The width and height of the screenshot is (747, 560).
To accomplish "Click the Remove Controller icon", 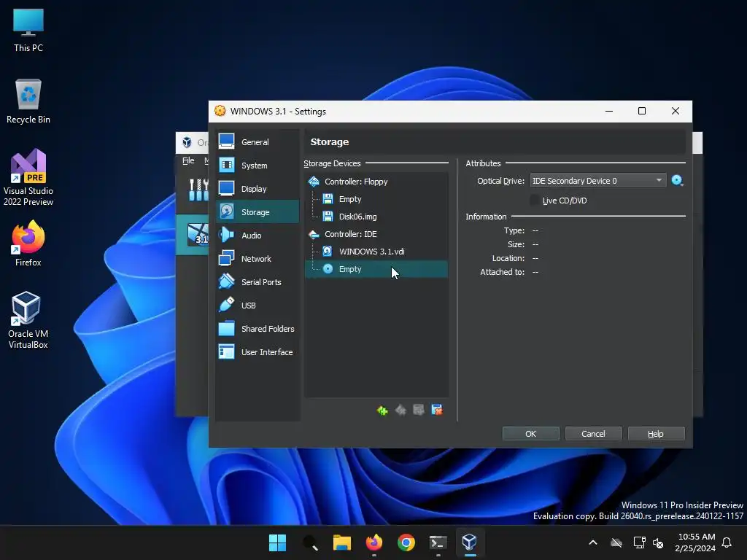I will 400,410.
